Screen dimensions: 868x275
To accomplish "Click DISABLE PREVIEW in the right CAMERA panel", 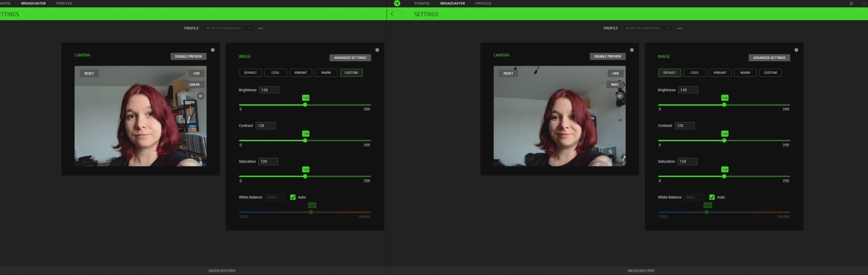I will coord(607,56).
